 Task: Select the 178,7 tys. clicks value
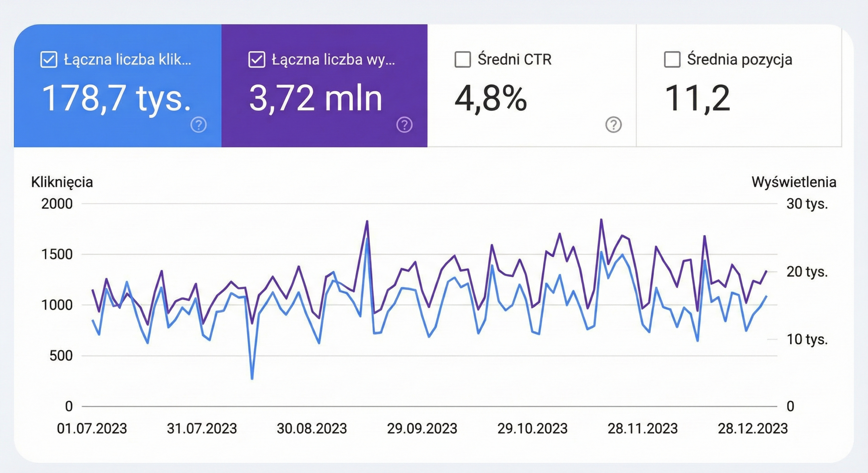116,98
